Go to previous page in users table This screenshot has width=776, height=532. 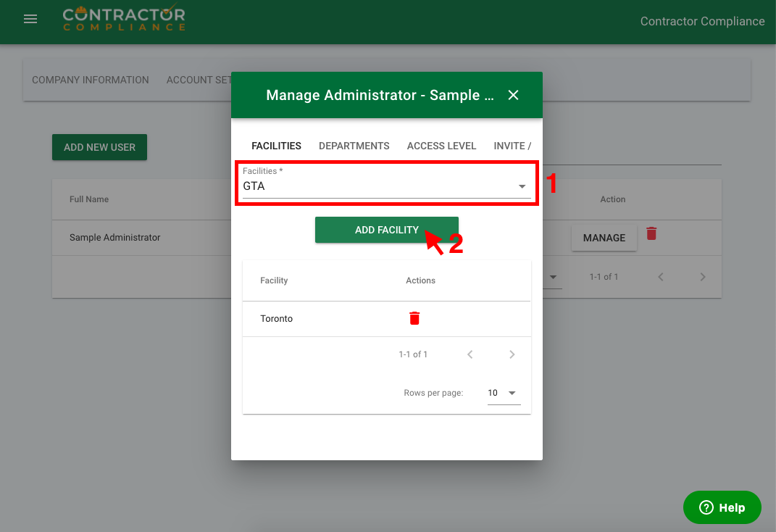[x=660, y=277]
